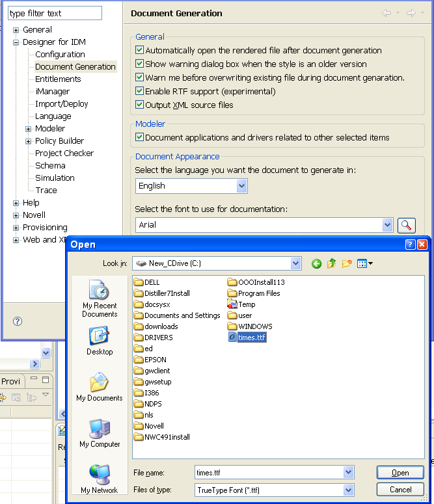This screenshot has width=434, height=504.
Task: Switch to the Provi tab
Action: pos(10,382)
